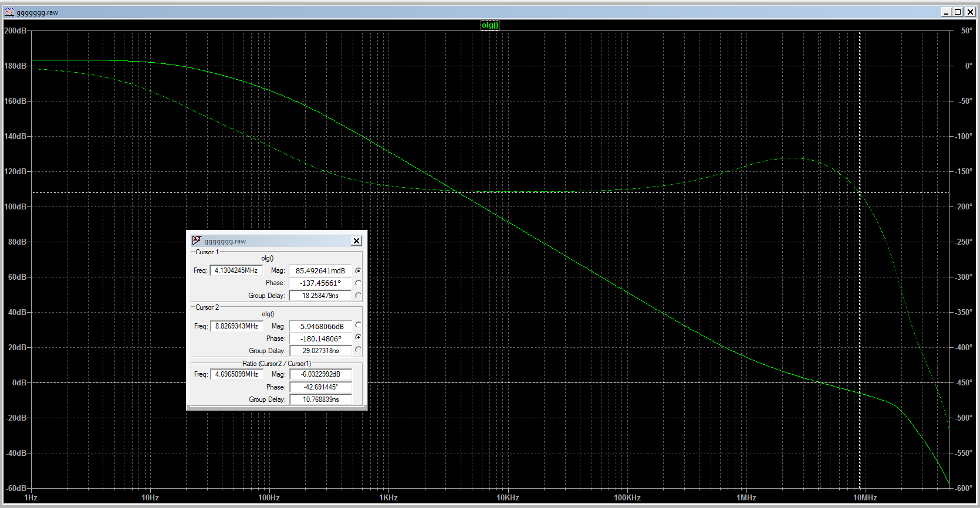Viewport: 980px width, 508px height.
Task: Click cursor dialog title text ggggggg.raw
Action: click(225, 241)
